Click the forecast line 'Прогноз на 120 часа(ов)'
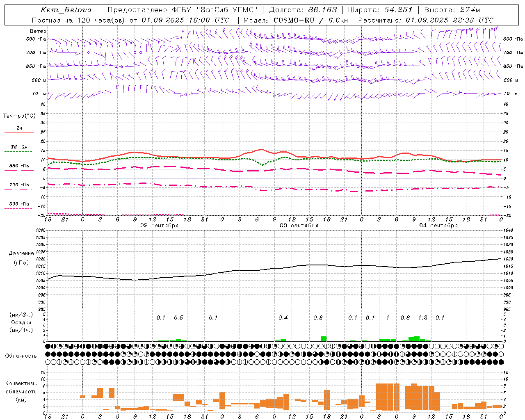The height and width of the screenshot is (420, 525). (79, 20)
